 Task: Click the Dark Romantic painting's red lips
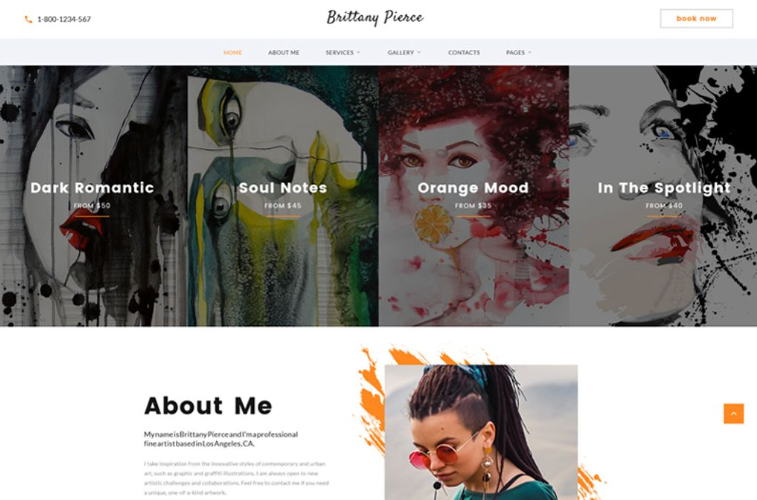click(81, 230)
